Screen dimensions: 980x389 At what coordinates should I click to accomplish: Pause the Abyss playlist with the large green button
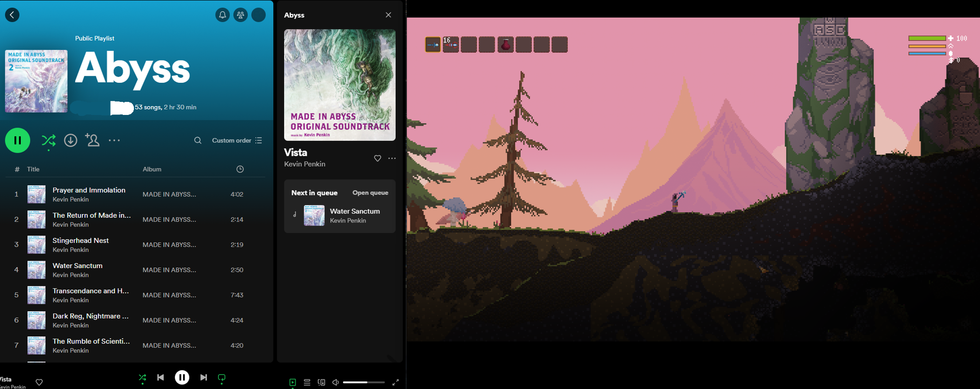(x=18, y=140)
